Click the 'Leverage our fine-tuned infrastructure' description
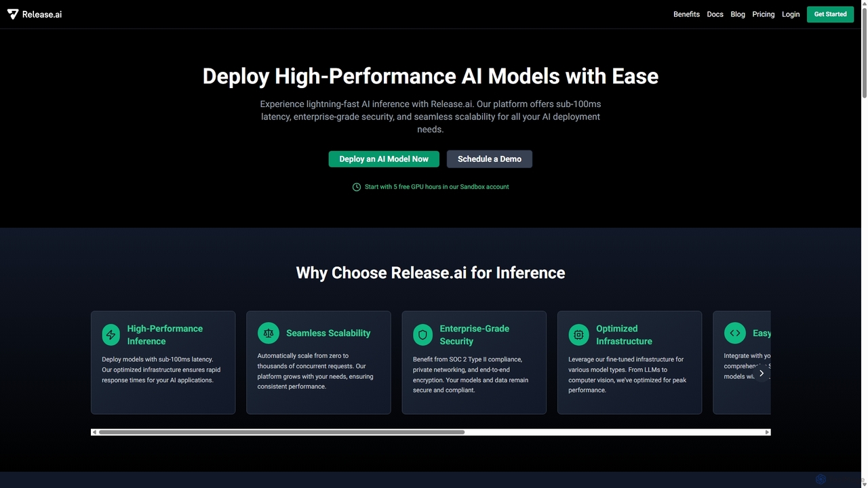868x488 pixels. pos(627,375)
